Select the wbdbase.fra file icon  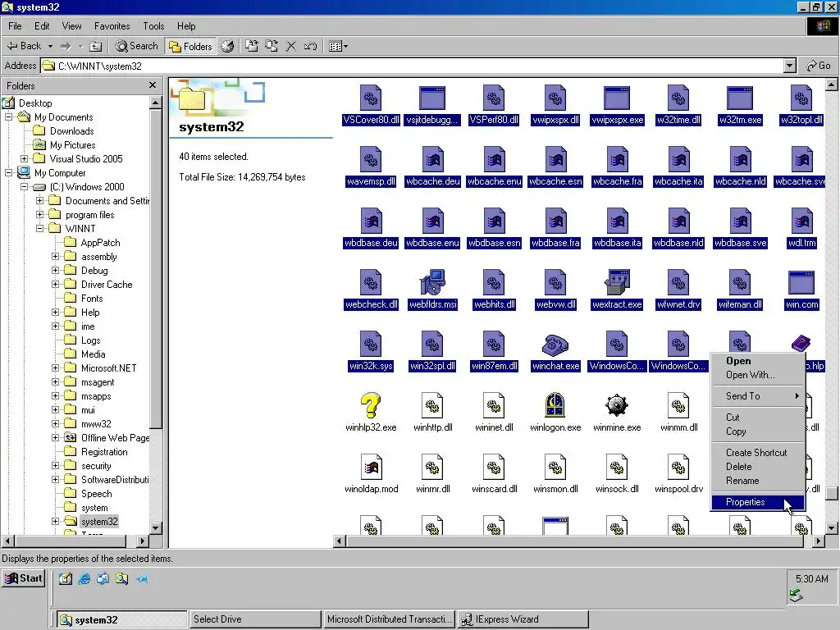click(555, 221)
